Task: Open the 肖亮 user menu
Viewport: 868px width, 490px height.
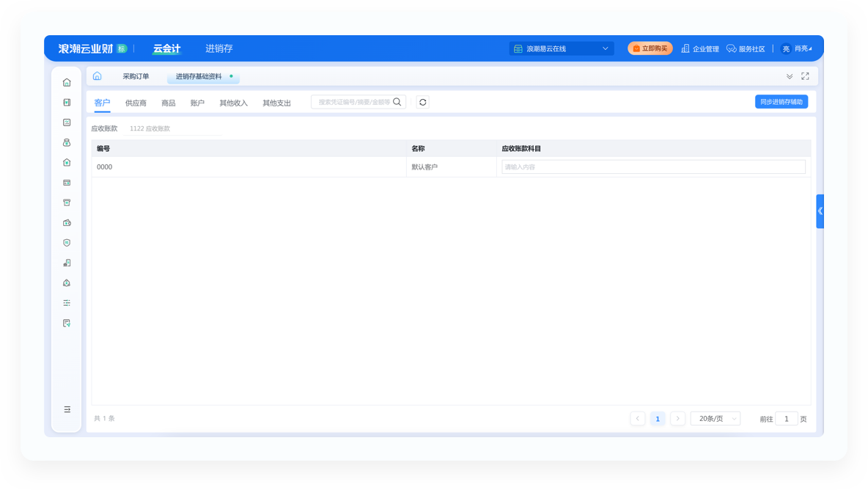Action: [803, 48]
